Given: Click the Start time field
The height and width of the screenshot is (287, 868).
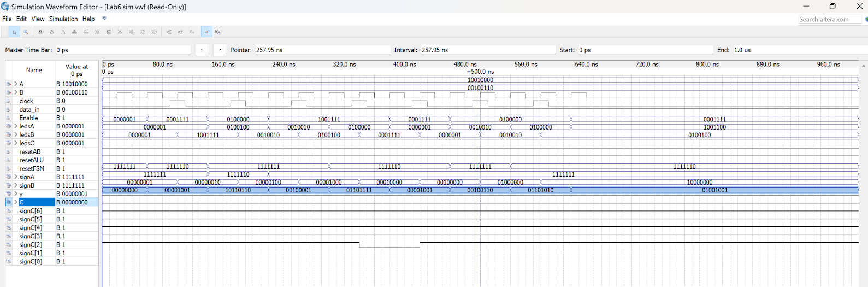Looking at the screenshot, I should pyautogui.click(x=645, y=50).
